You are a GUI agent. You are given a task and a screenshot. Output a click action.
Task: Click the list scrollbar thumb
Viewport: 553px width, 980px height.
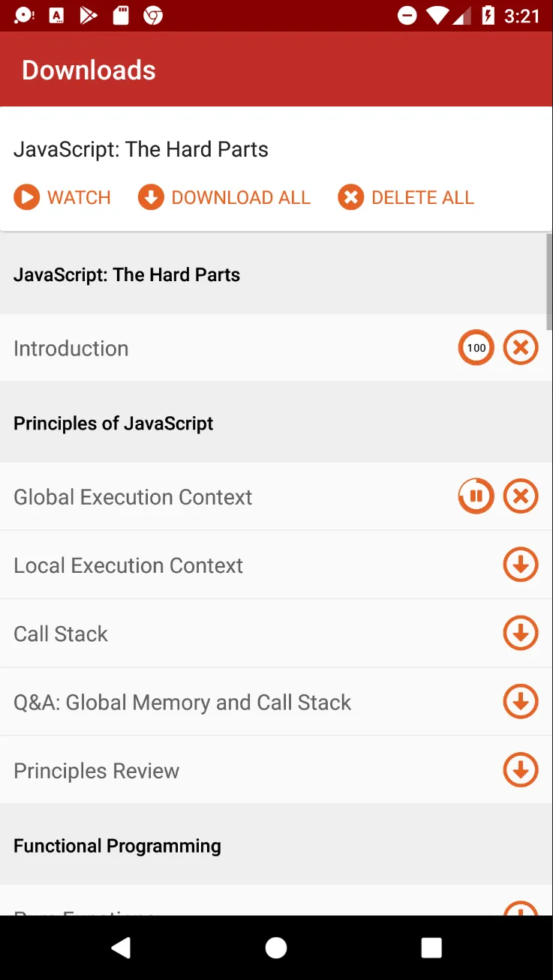click(549, 282)
